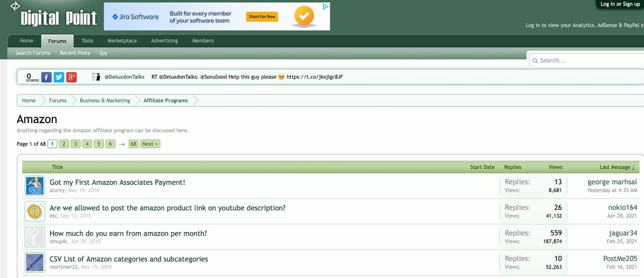Open Affiliate Programs breadcrumb

pyautogui.click(x=165, y=101)
